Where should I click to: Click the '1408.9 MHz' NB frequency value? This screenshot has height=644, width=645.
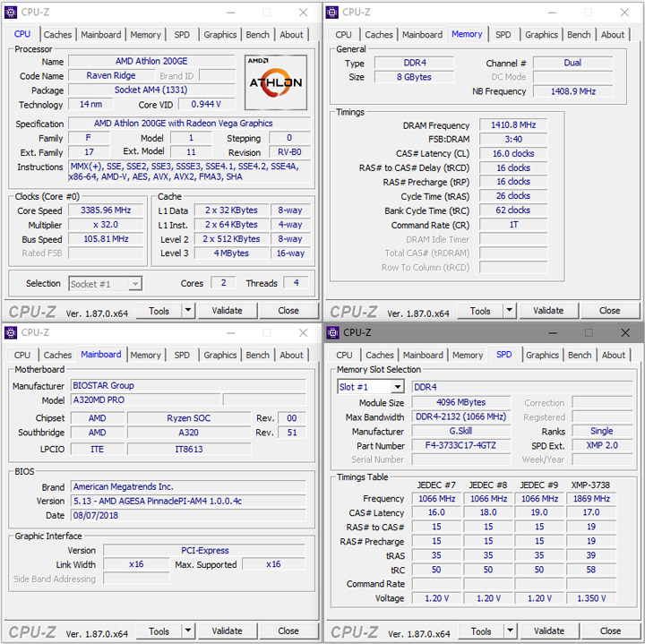pos(573,91)
